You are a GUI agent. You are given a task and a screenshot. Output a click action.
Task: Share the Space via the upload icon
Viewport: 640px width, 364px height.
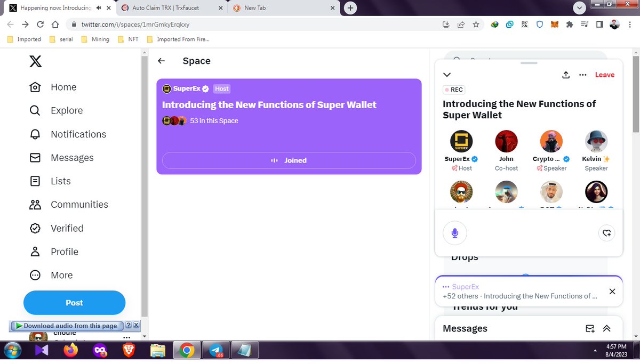[566, 75]
